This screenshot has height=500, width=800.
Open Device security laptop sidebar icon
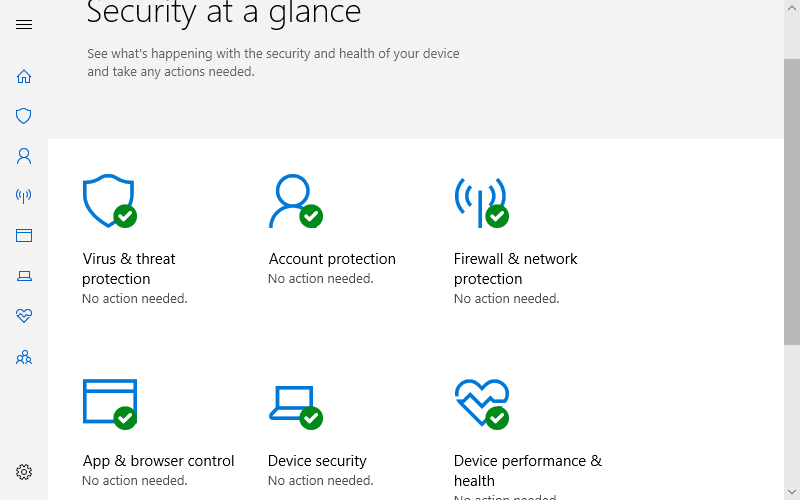(24, 276)
